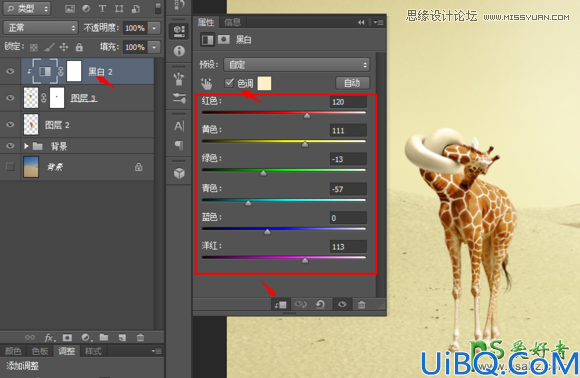
Task: Open the 3D cube panel icon
Action: [x=179, y=173]
